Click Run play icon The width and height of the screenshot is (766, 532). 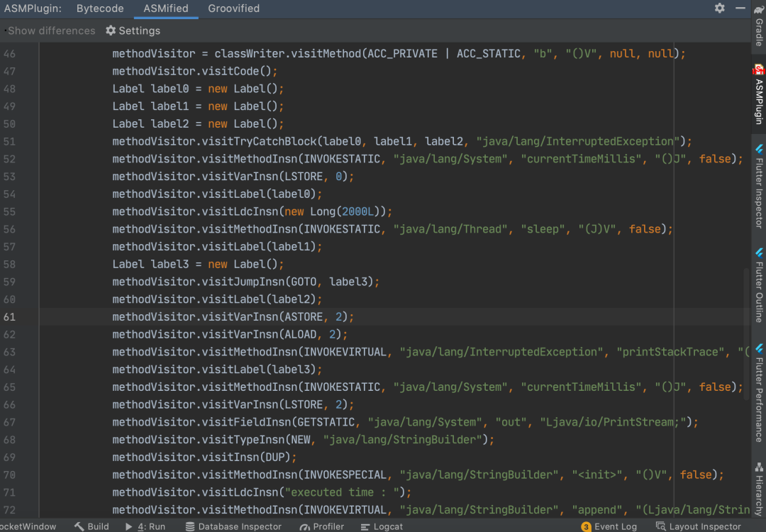pos(129,526)
